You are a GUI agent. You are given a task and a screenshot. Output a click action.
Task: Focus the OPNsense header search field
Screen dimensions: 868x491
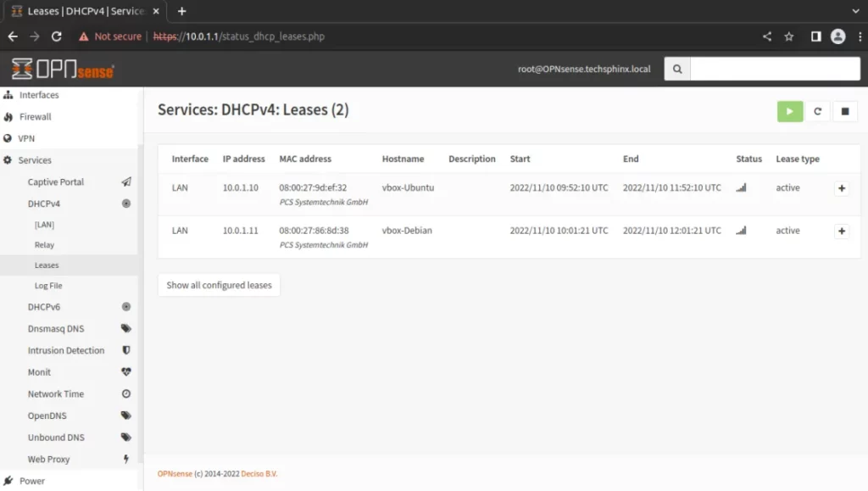point(775,70)
